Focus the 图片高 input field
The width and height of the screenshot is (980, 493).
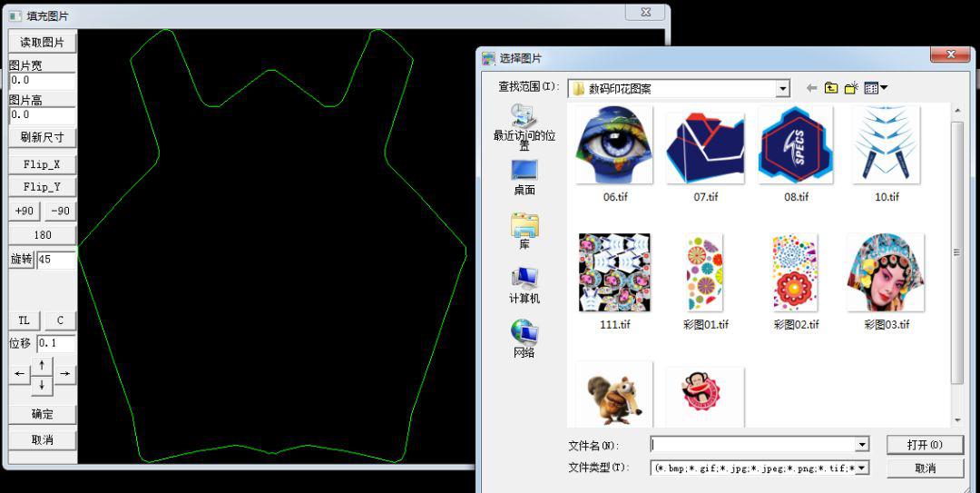(43, 115)
